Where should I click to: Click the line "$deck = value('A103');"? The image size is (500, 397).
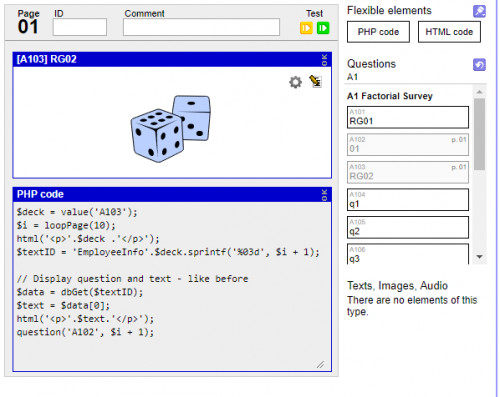point(77,212)
